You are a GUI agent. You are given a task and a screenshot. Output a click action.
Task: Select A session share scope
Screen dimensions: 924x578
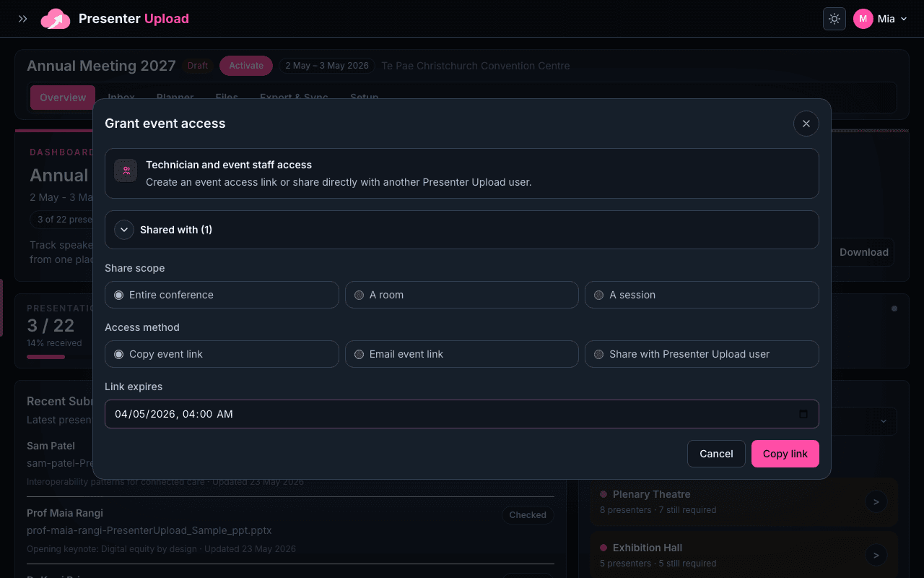[702, 295]
